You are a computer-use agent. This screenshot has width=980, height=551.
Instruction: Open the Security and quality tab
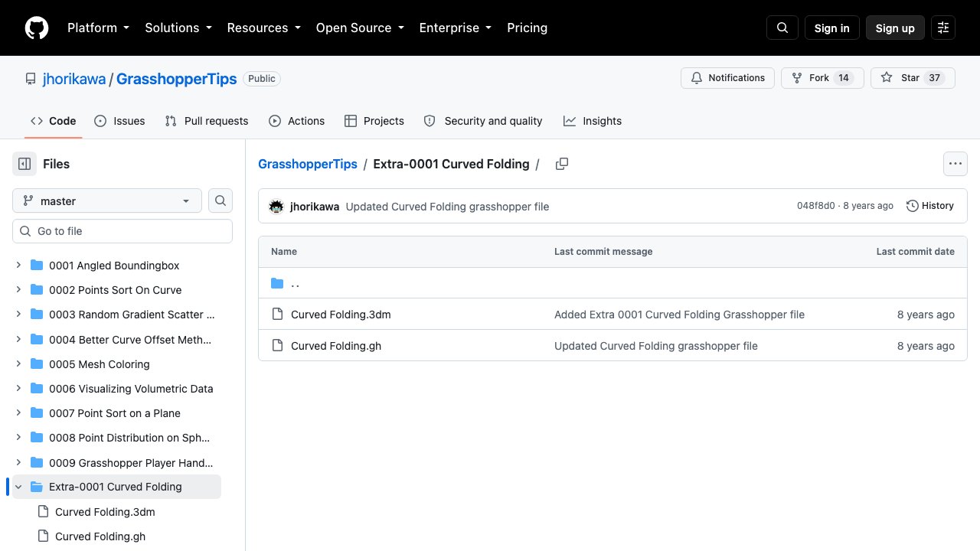(x=483, y=121)
